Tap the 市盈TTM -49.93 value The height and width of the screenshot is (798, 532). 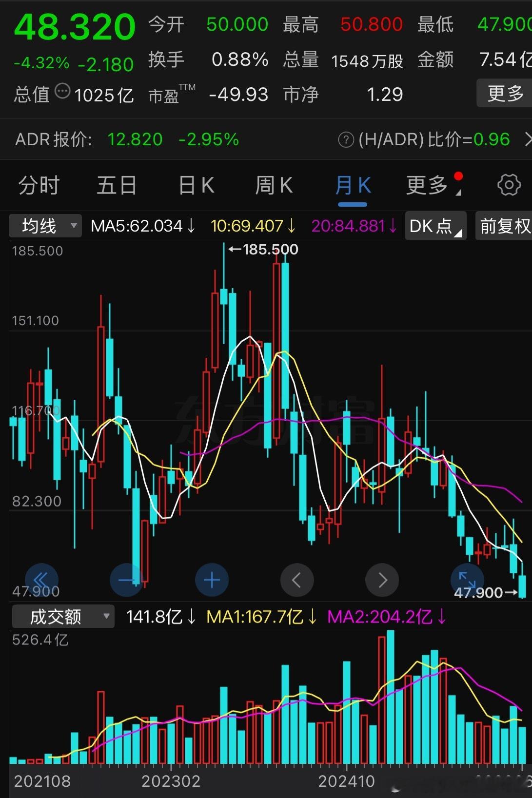208,94
